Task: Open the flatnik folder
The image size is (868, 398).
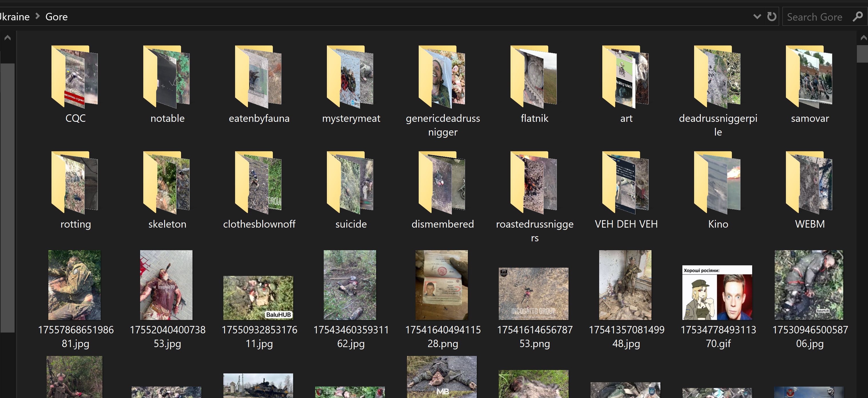Action: click(534, 77)
